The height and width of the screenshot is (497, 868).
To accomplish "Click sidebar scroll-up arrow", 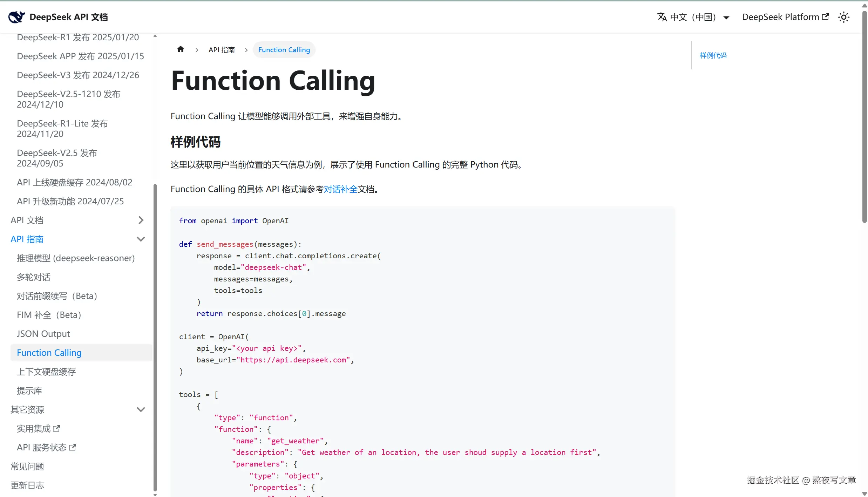I will coord(155,36).
